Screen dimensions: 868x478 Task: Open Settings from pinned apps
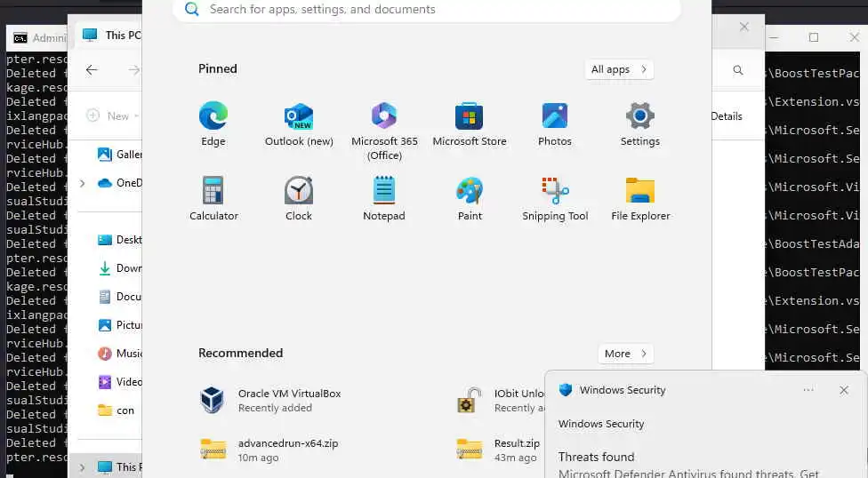(x=640, y=124)
